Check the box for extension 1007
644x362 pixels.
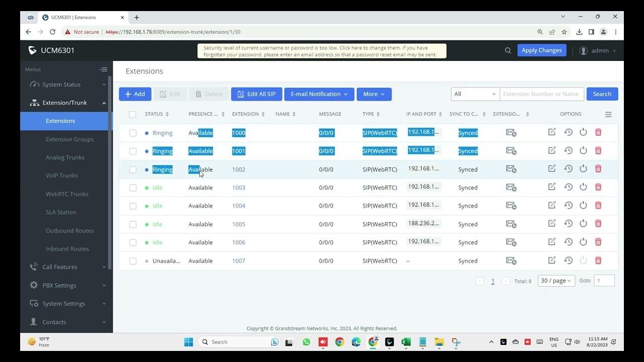[x=133, y=261]
